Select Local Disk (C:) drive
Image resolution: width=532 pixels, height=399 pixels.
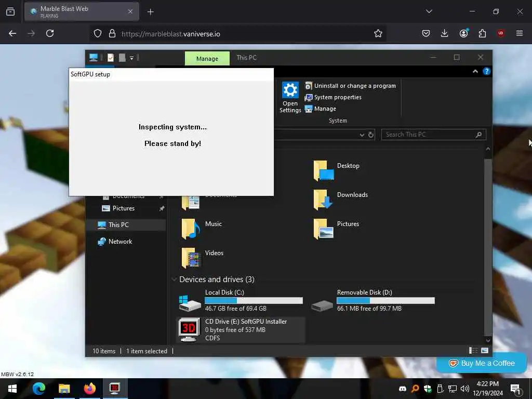[x=241, y=300]
